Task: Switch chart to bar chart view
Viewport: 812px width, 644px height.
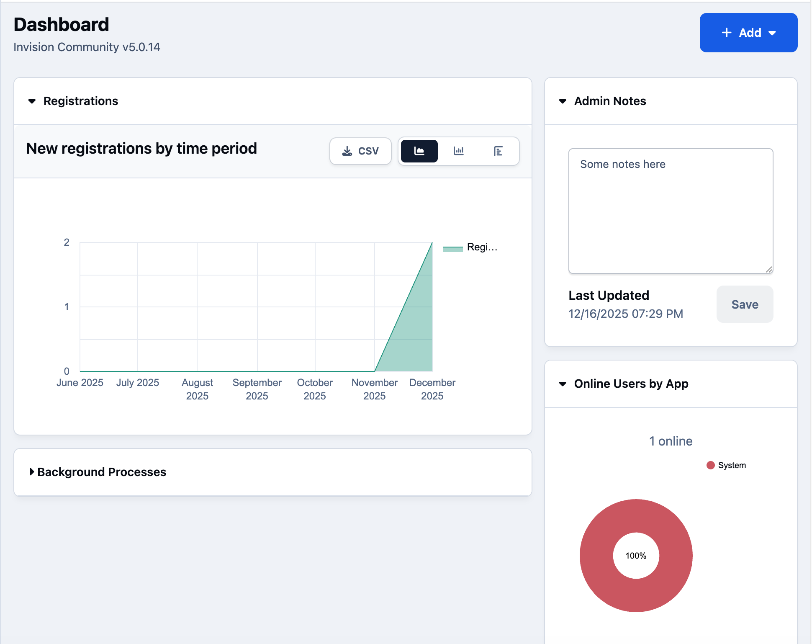Action: click(459, 151)
